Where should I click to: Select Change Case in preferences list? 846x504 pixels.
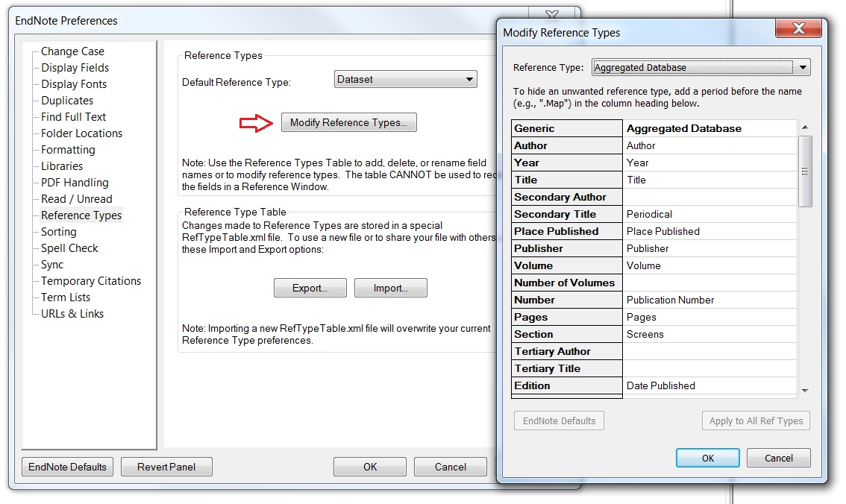pyautogui.click(x=72, y=51)
